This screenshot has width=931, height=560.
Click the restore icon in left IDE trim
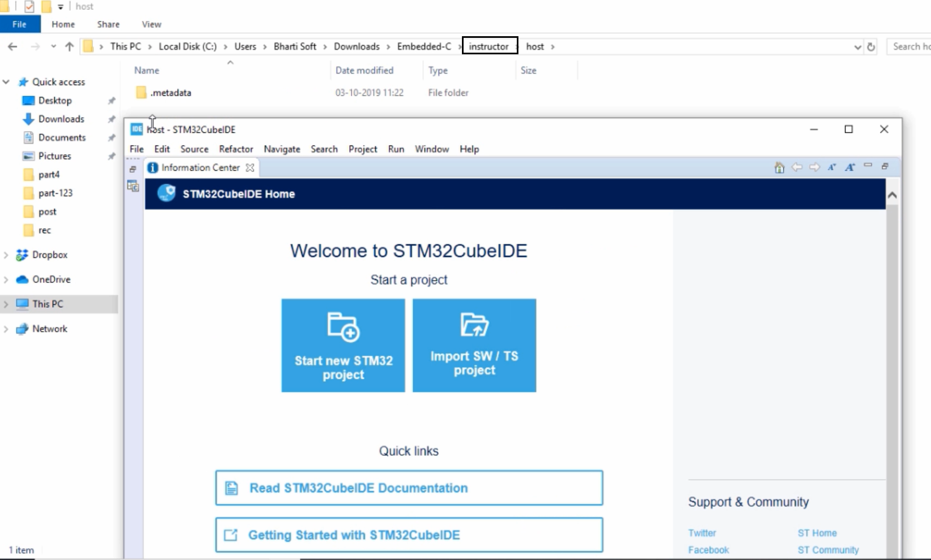[133, 169]
